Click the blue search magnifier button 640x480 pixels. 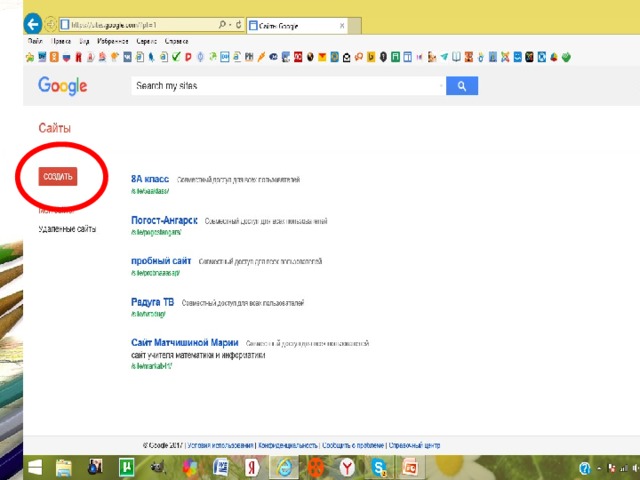[461, 86]
